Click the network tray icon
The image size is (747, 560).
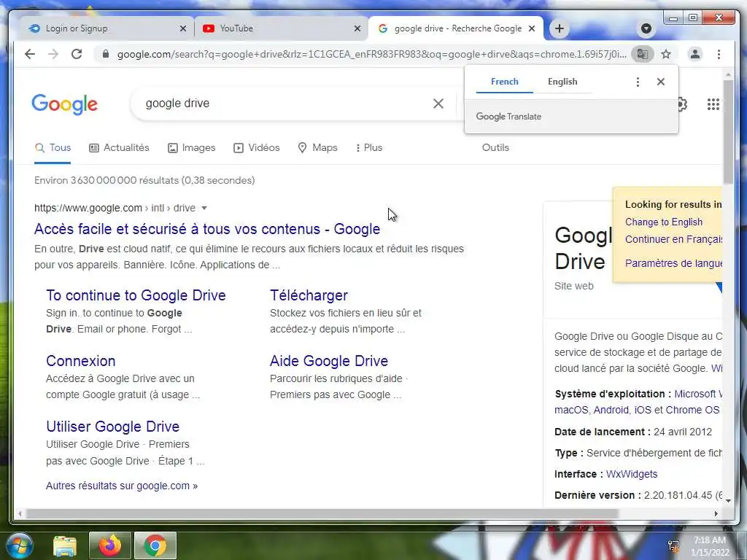[x=673, y=546]
